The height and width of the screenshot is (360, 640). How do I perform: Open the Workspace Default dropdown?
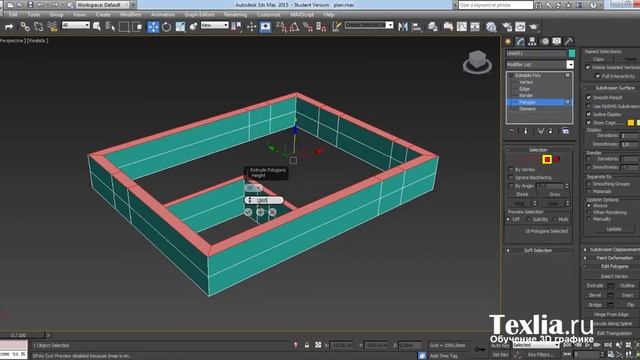point(102,5)
